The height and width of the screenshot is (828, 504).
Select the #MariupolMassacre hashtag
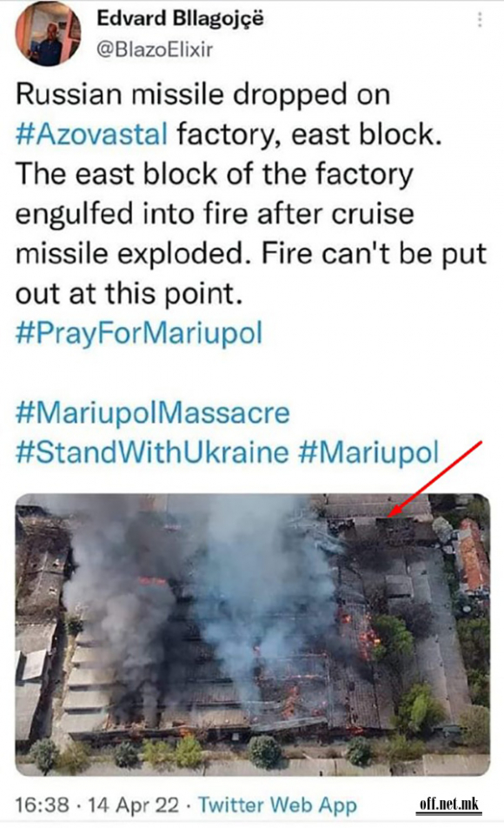pyautogui.click(x=153, y=412)
